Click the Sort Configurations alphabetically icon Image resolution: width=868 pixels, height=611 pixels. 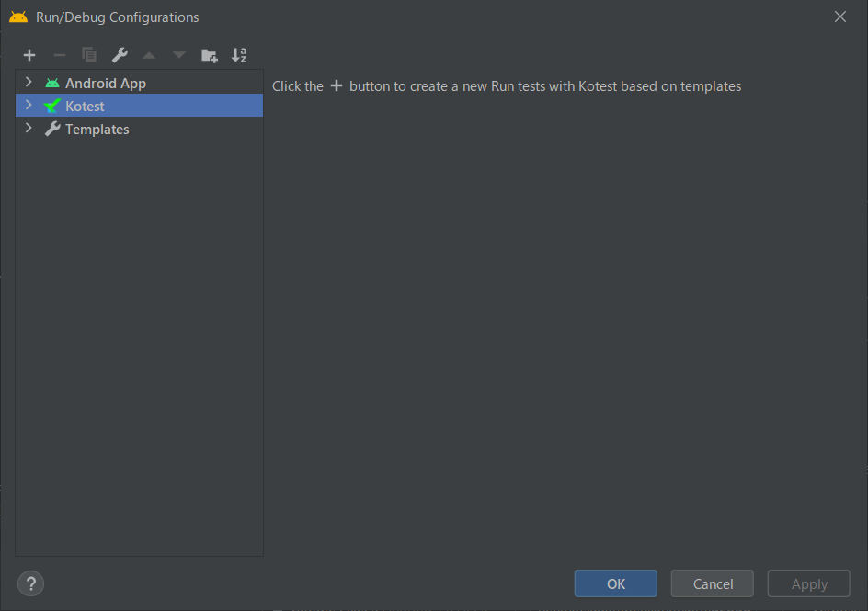pyautogui.click(x=239, y=55)
